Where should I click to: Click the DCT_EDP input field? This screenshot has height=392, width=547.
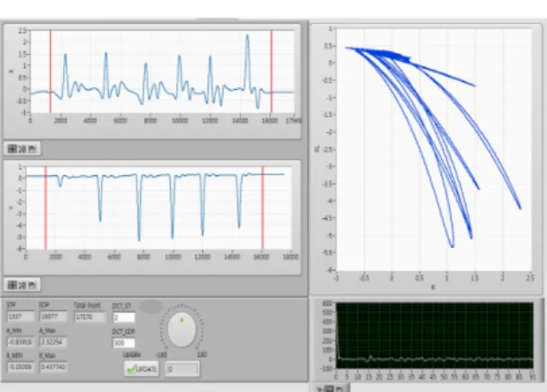[x=124, y=343]
